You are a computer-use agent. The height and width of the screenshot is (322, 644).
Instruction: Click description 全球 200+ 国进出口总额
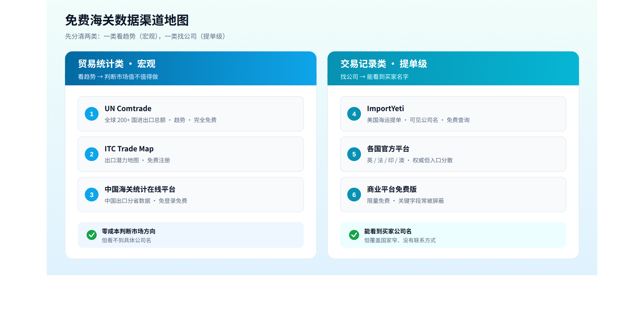pos(135,120)
